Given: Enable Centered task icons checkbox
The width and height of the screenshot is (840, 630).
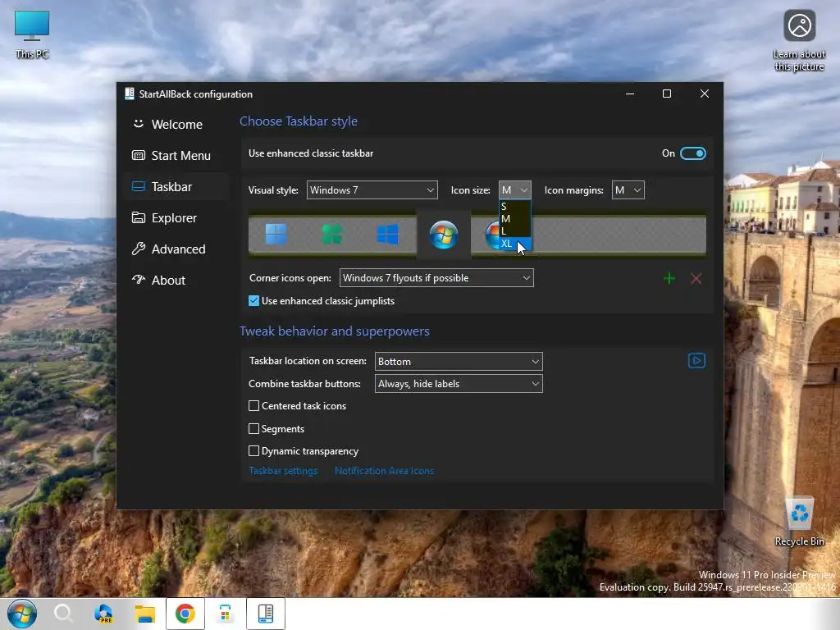Looking at the screenshot, I should (254, 406).
